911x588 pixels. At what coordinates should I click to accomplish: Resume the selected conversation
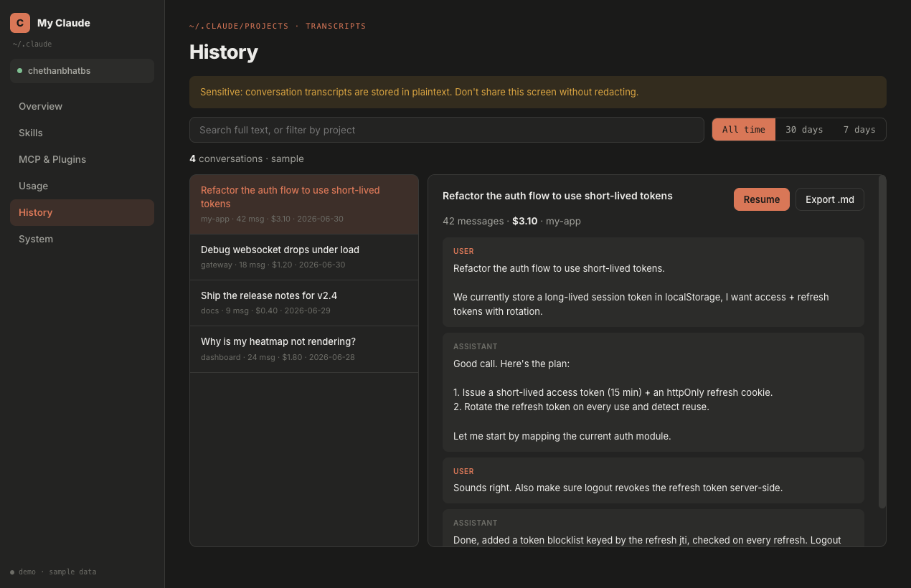coord(761,199)
